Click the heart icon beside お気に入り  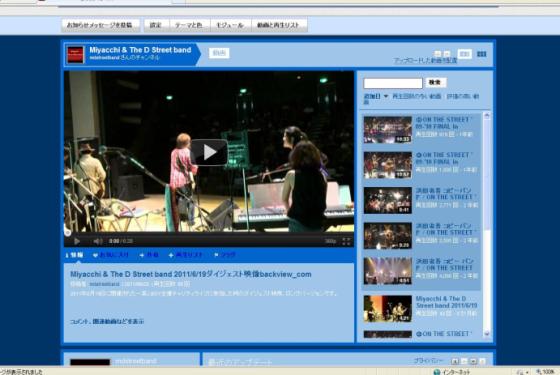(x=95, y=255)
